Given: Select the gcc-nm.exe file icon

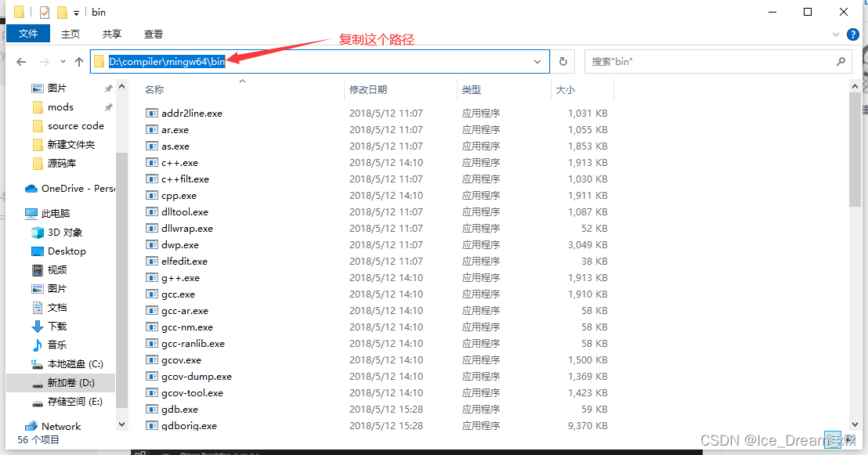Looking at the screenshot, I should pos(152,327).
